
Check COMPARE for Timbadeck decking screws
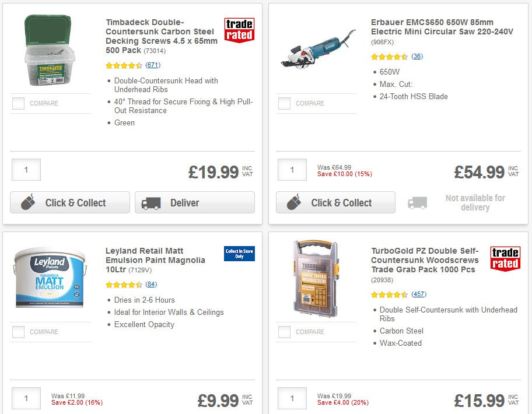17,103
